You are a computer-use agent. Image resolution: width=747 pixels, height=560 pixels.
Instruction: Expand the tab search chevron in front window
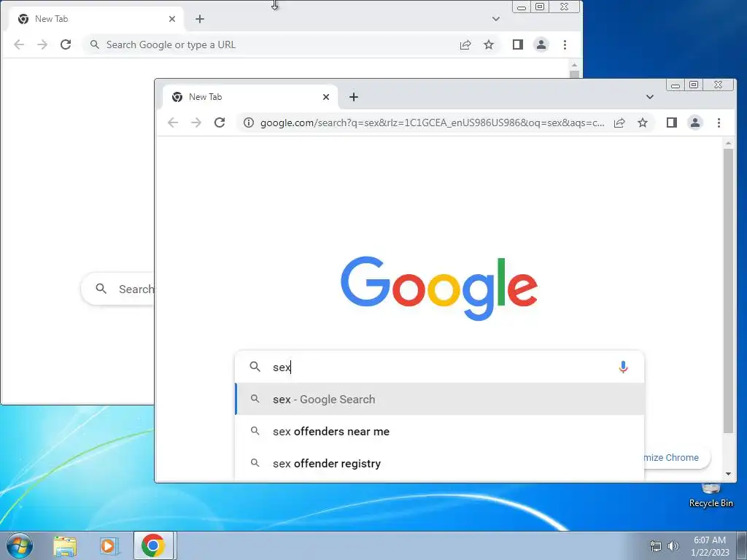click(649, 97)
